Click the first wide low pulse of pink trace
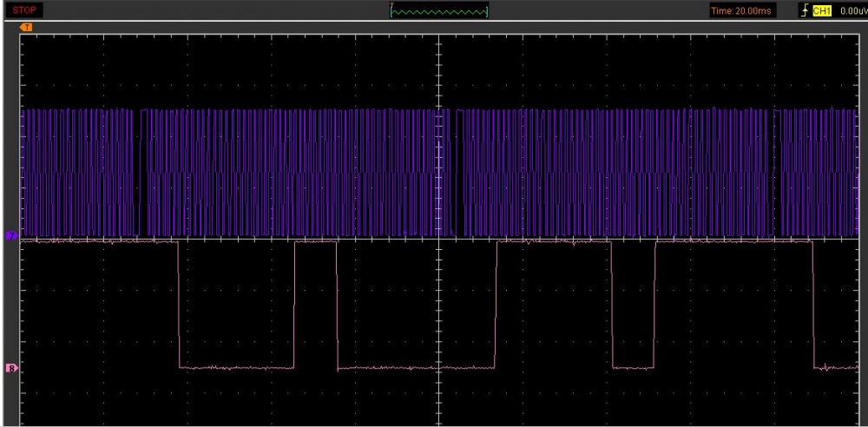868x427 pixels. point(236,368)
